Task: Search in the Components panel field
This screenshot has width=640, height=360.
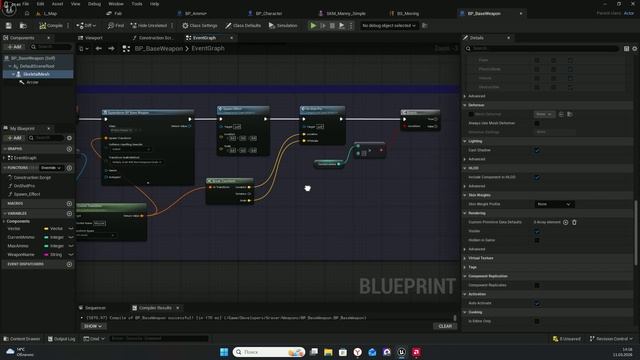Action: tap(51, 47)
